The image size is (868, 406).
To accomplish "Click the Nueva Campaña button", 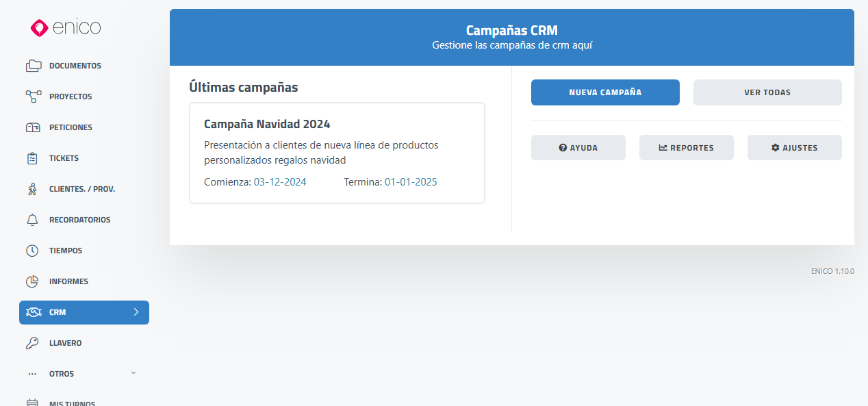I will click(x=605, y=92).
